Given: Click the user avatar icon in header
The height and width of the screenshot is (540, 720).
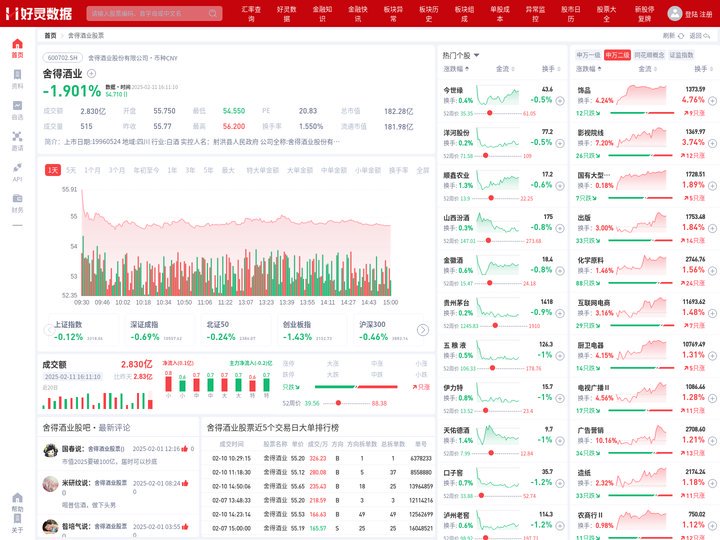Looking at the screenshot, I should [675, 13].
